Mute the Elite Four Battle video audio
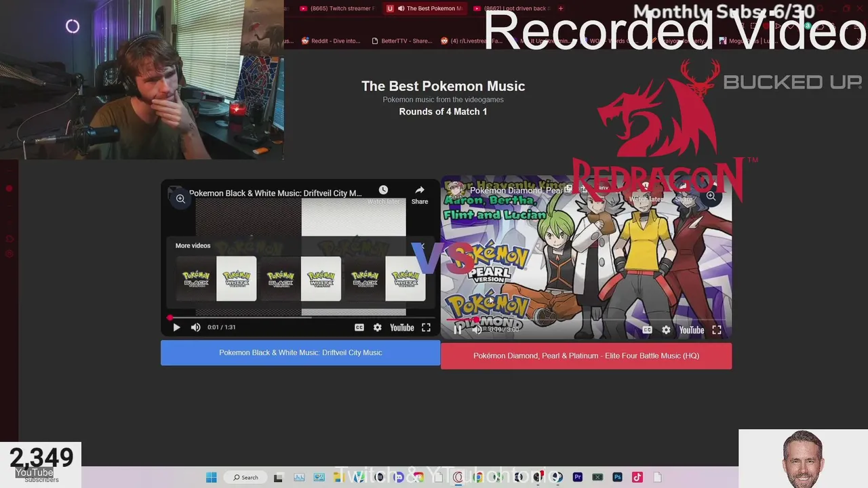 [477, 330]
